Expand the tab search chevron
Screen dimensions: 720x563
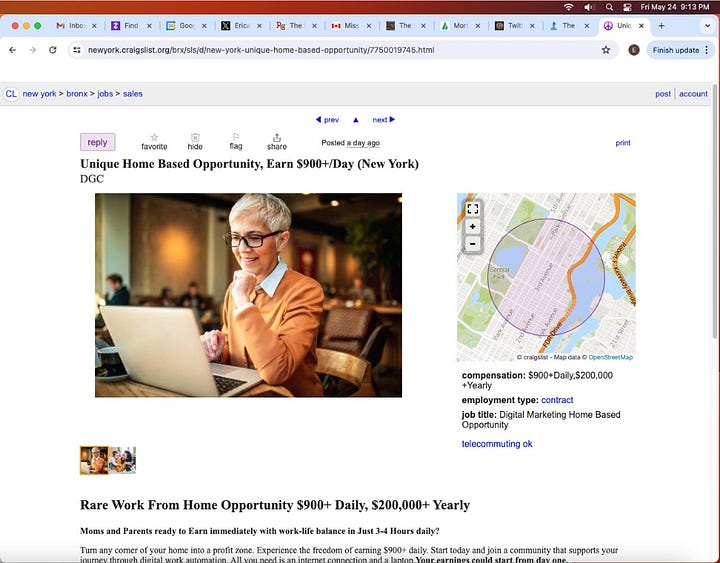[x=707, y=26]
